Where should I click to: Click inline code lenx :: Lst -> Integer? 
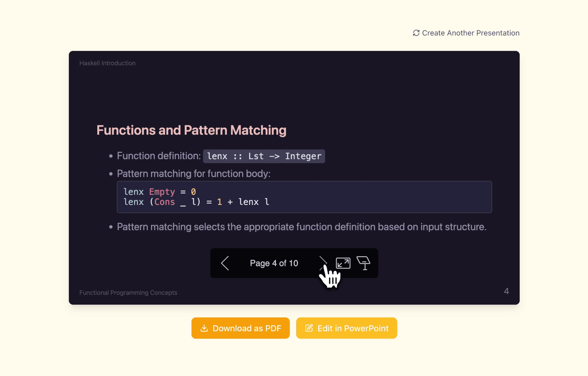point(264,156)
